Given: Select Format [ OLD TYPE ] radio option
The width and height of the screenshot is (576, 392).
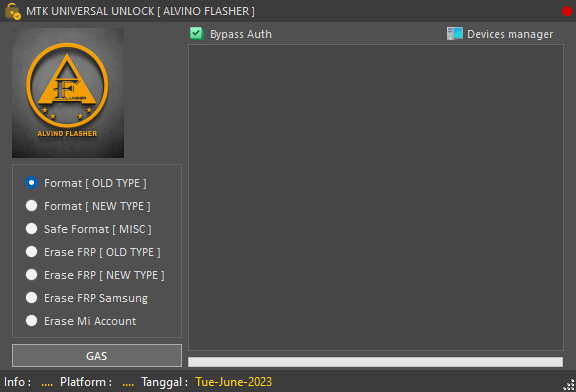Looking at the screenshot, I should point(86,183).
